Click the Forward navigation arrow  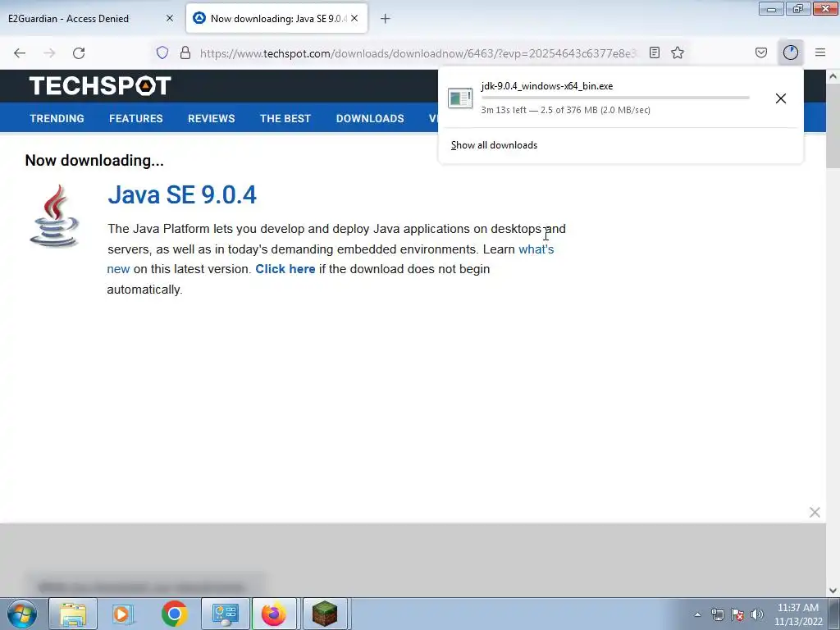(x=49, y=53)
